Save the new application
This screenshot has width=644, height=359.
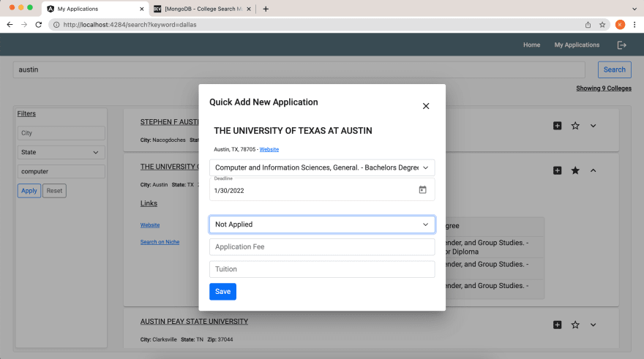point(222,292)
